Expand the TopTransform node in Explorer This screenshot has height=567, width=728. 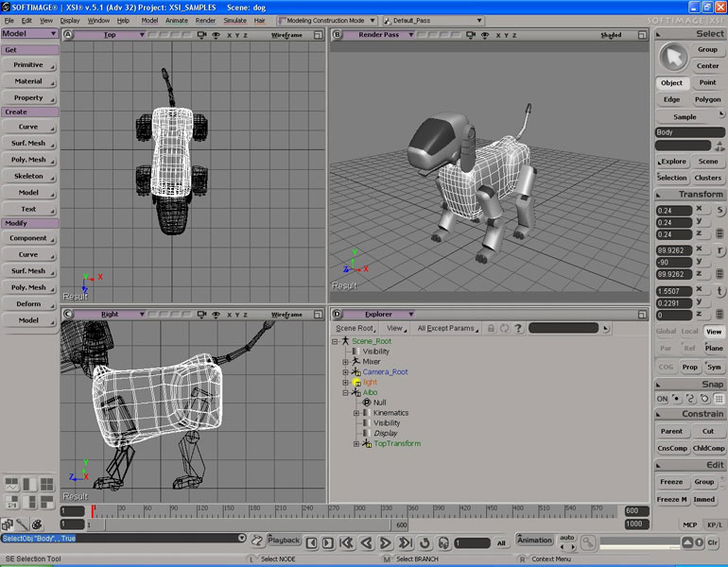356,443
